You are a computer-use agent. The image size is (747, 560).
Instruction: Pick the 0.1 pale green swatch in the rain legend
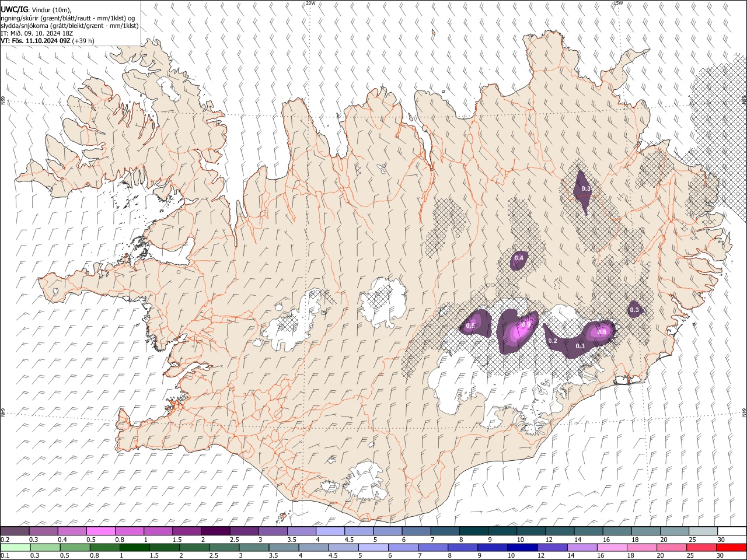tap(15, 547)
